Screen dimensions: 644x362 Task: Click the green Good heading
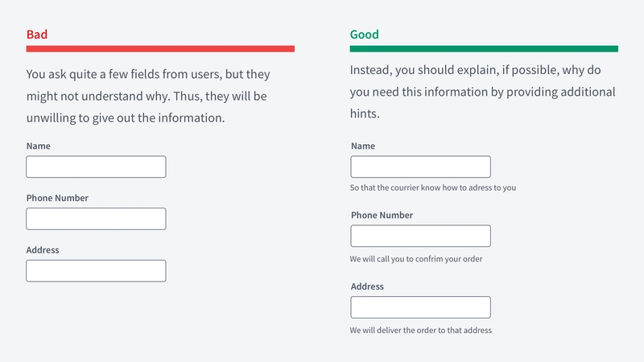point(365,35)
